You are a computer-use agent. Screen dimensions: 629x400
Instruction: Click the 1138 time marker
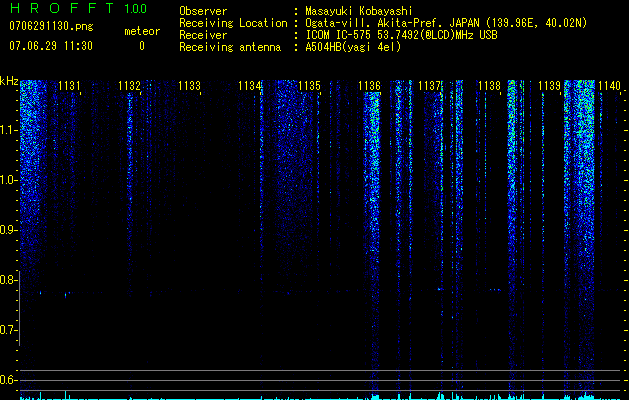pyautogui.click(x=489, y=86)
